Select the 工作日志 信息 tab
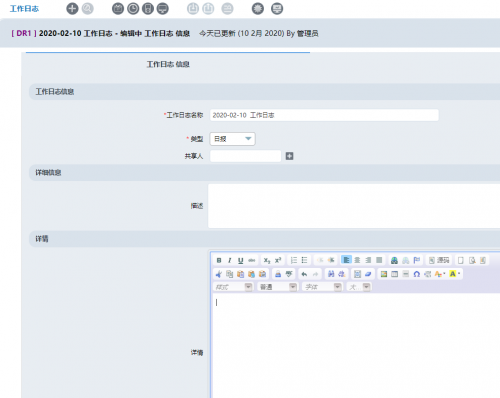 pos(168,64)
